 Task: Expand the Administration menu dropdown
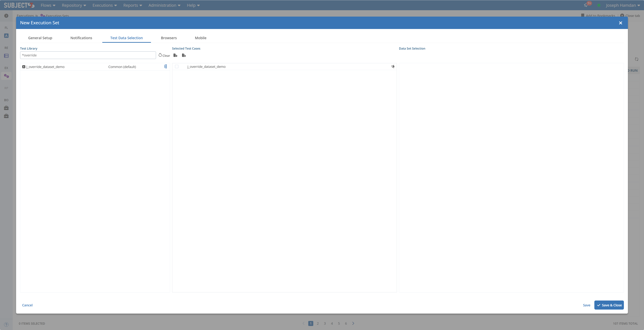[x=164, y=5]
